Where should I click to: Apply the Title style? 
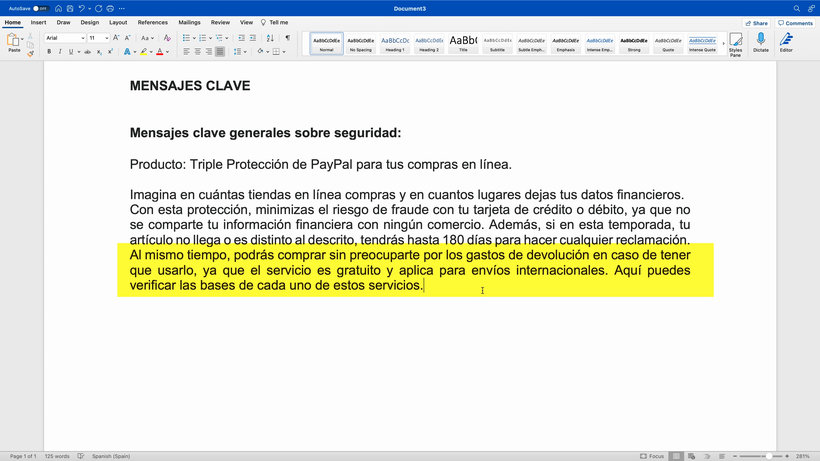(463, 44)
